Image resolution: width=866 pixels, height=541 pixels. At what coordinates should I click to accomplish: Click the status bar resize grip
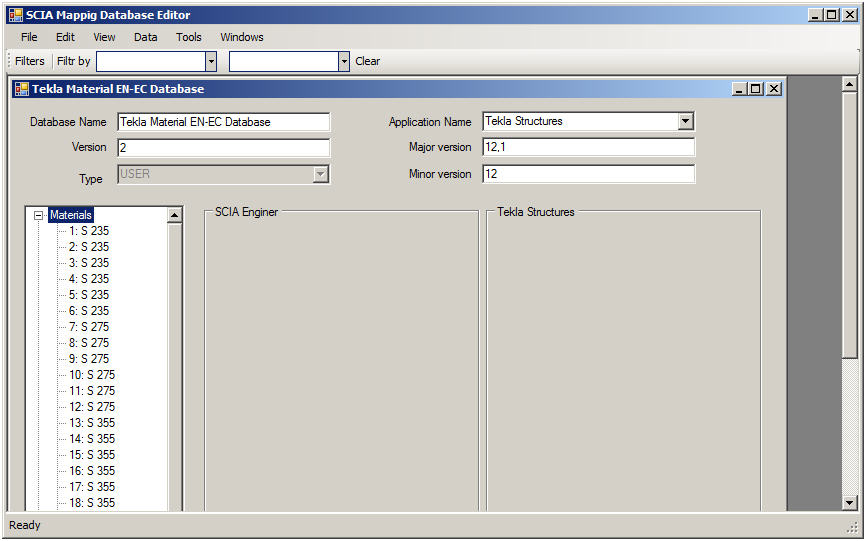tap(852, 528)
